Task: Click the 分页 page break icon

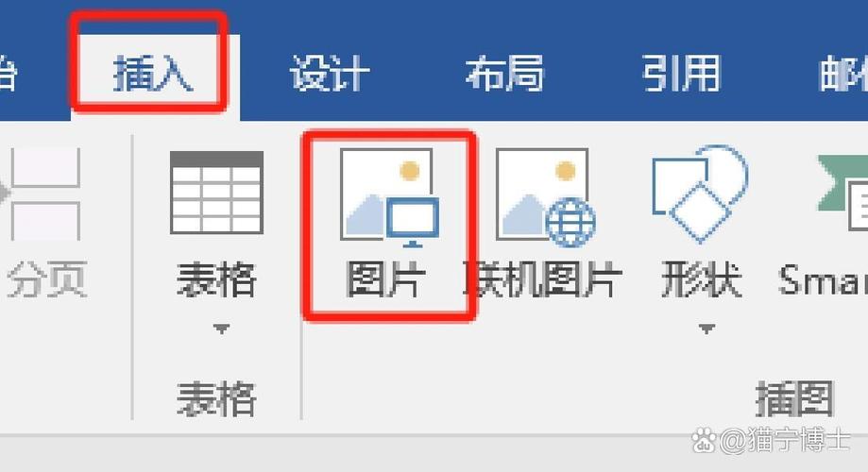Action: 44,194
